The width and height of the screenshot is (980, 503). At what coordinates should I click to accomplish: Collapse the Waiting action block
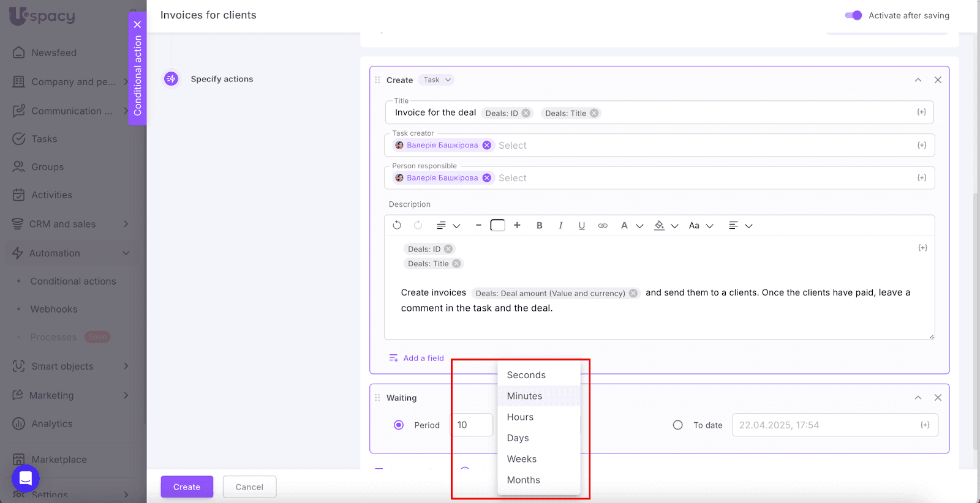[x=918, y=398]
